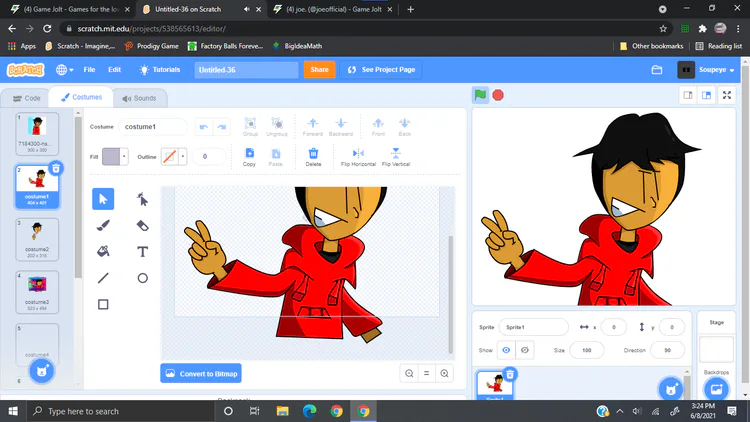The height and width of the screenshot is (422, 750).
Task: Switch to the Code tab
Action: pyautogui.click(x=26, y=98)
